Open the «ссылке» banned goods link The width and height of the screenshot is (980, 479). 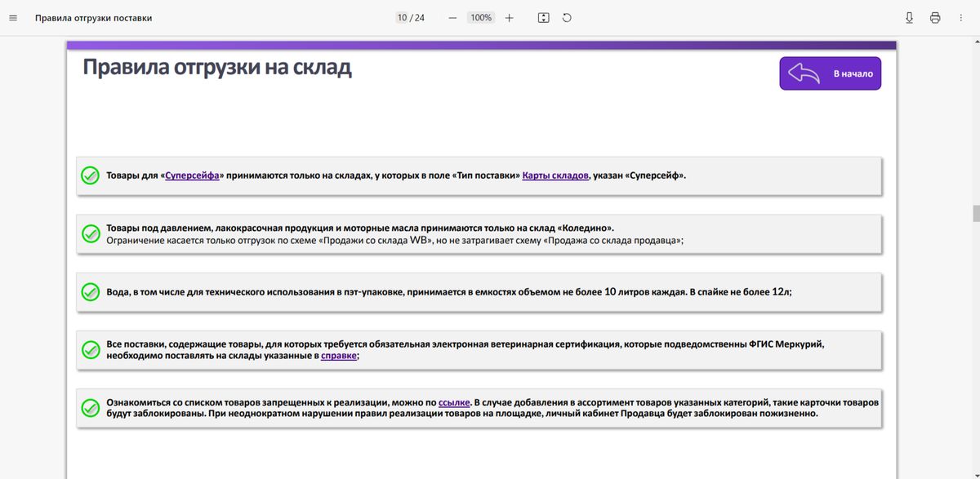click(x=454, y=402)
